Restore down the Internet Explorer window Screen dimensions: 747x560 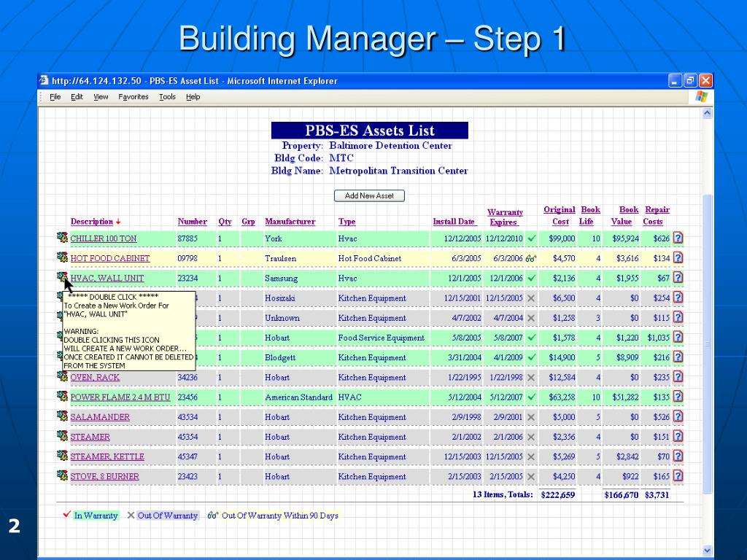690,80
